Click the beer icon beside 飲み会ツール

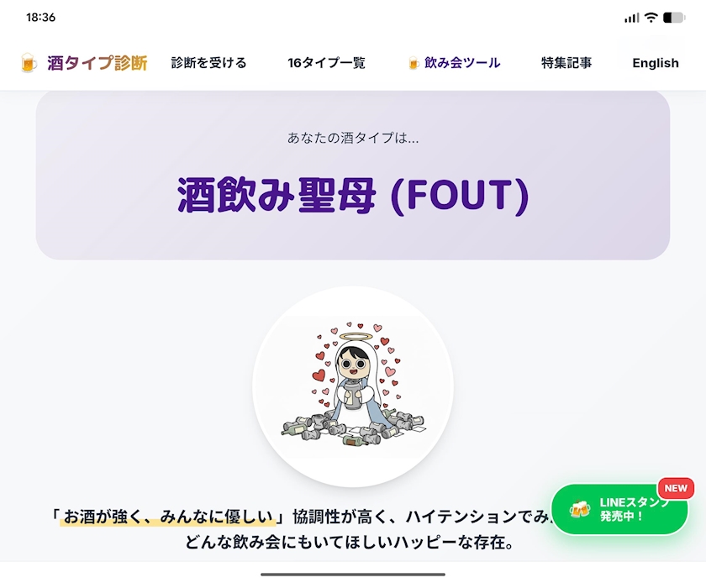413,64
